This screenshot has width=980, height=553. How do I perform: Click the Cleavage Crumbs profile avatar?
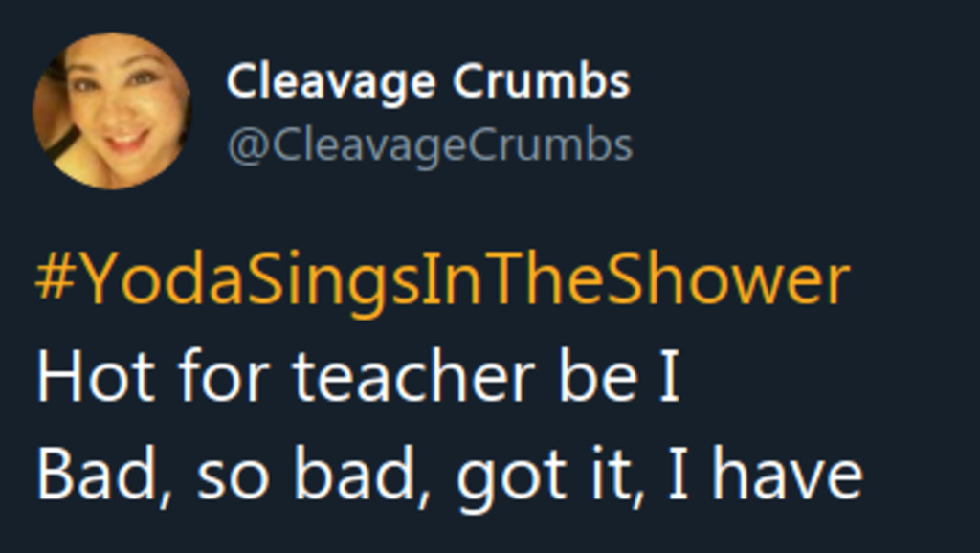(112, 111)
